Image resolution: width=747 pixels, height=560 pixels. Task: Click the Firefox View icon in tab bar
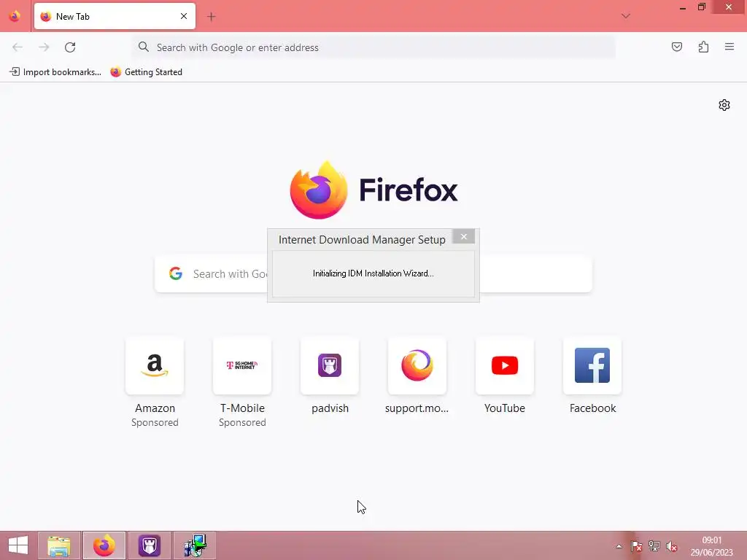click(x=15, y=16)
